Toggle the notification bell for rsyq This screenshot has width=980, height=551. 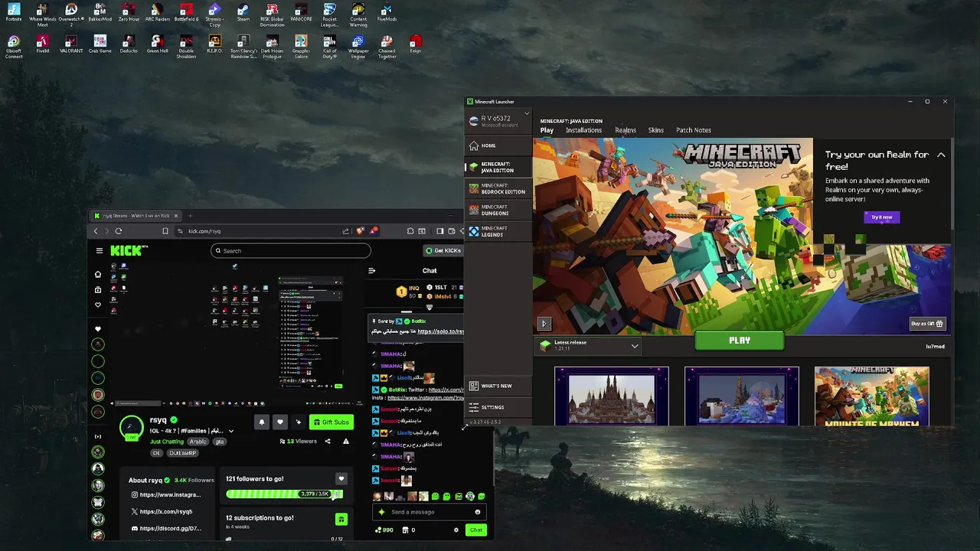point(262,422)
